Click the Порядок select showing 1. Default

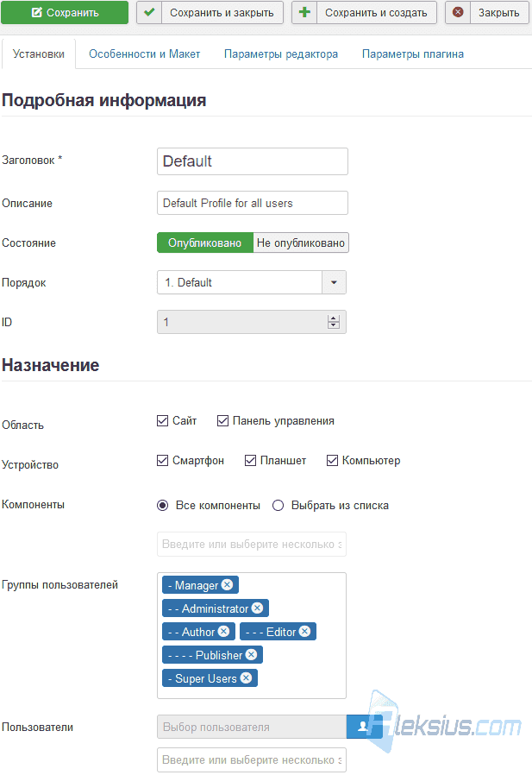[252, 283]
